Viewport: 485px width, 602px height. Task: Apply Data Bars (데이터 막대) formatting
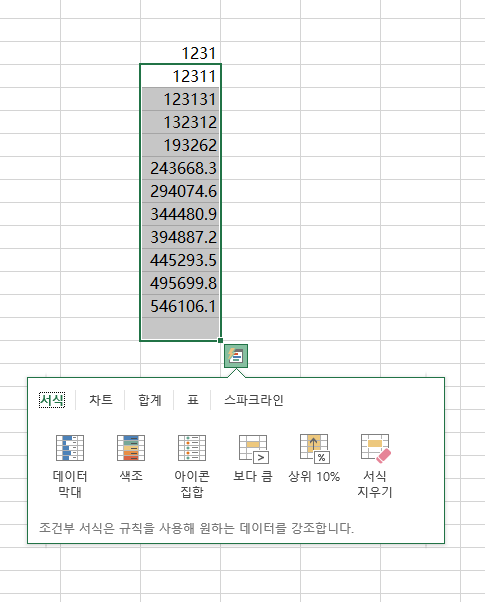coord(70,466)
